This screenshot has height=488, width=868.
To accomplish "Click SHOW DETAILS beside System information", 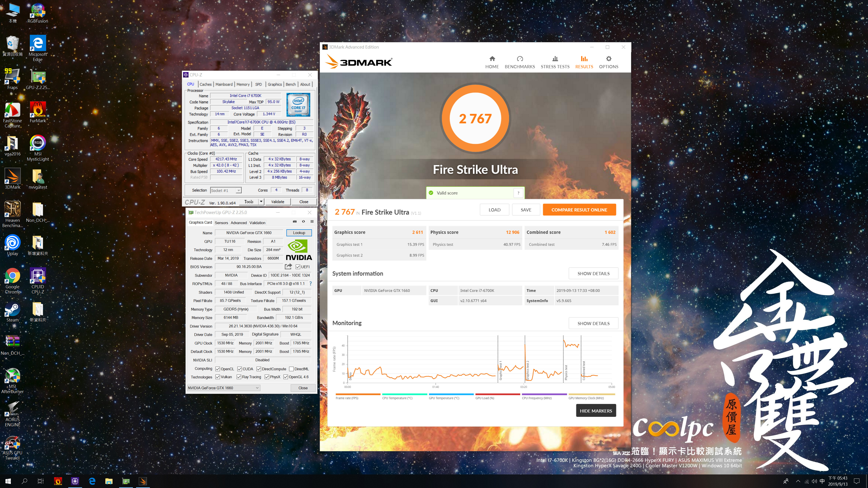I will 593,273.
